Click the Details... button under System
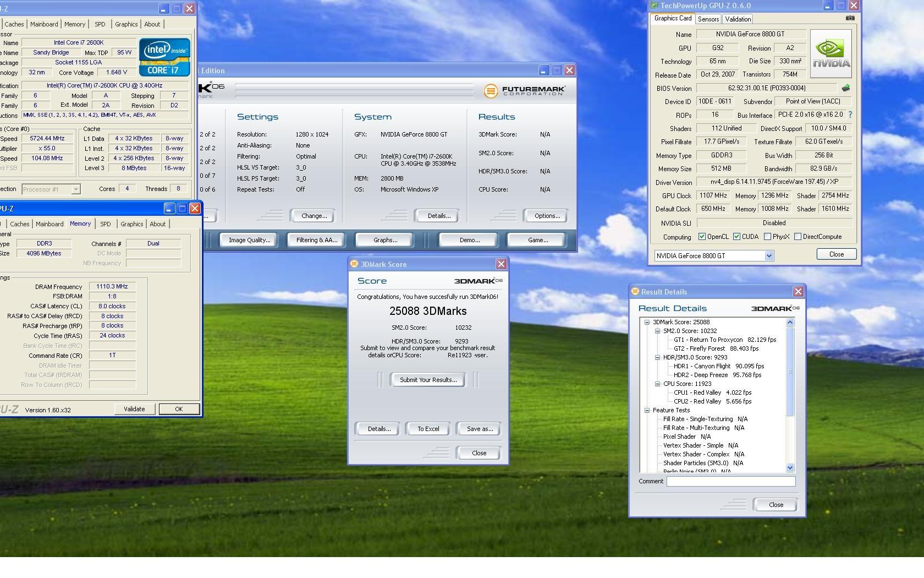The height and width of the screenshot is (578, 924). click(439, 216)
